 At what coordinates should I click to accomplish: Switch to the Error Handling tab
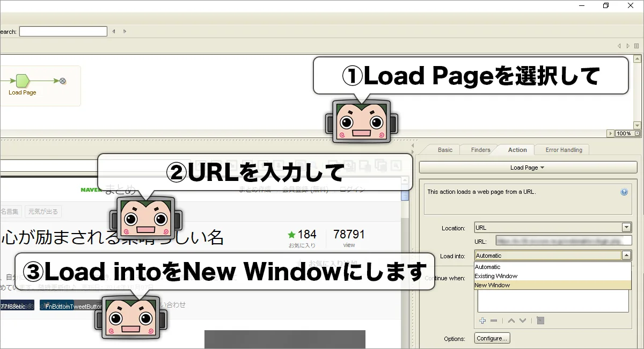point(563,150)
